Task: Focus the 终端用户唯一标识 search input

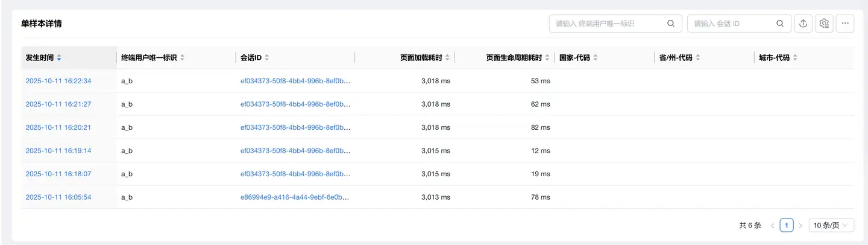Action: pyautogui.click(x=609, y=24)
